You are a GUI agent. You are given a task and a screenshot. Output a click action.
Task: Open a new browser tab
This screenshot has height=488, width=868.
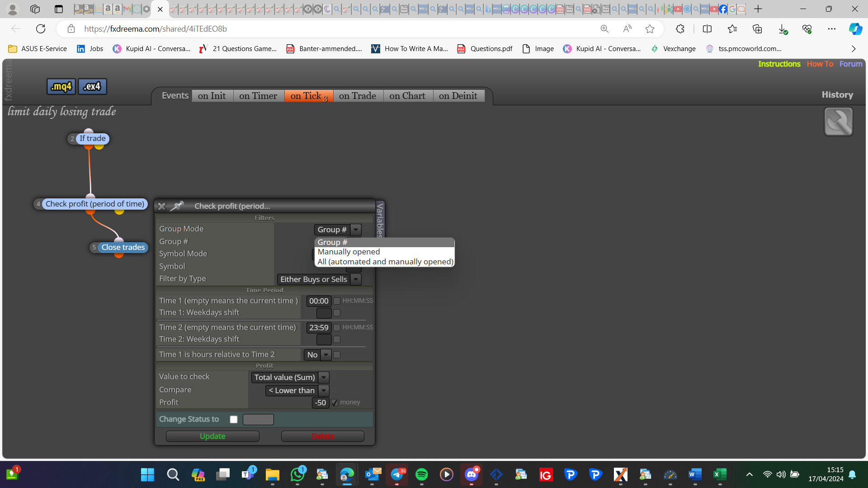(758, 9)
